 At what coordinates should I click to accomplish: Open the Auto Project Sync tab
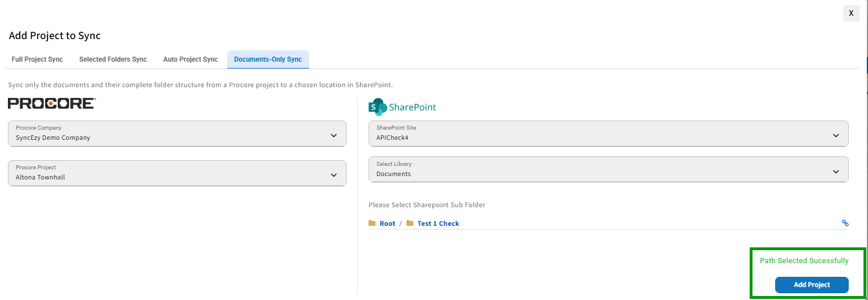click(x=190, y=59)
